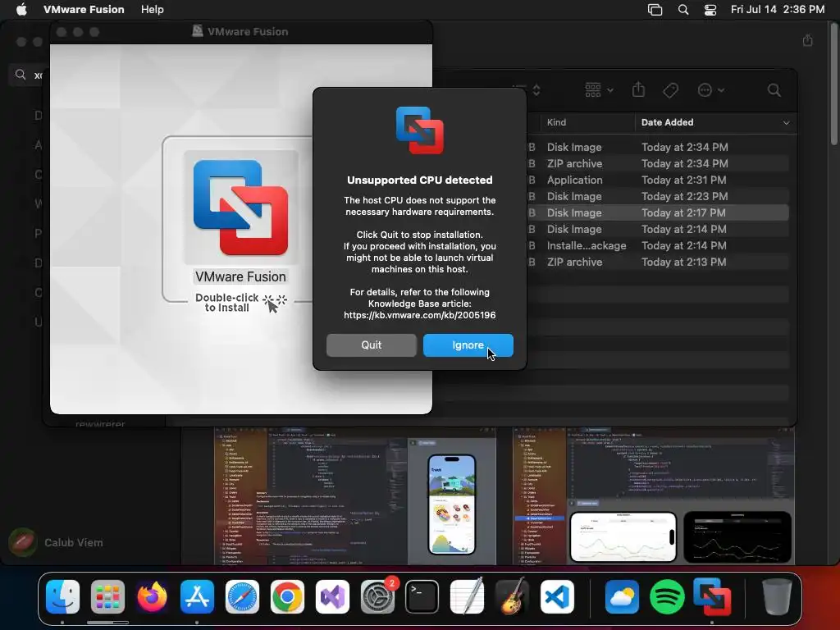This screenshot has width=840, height=630.
Task: Click VMware Fusion icon in Dock
Action: [712, 596]
